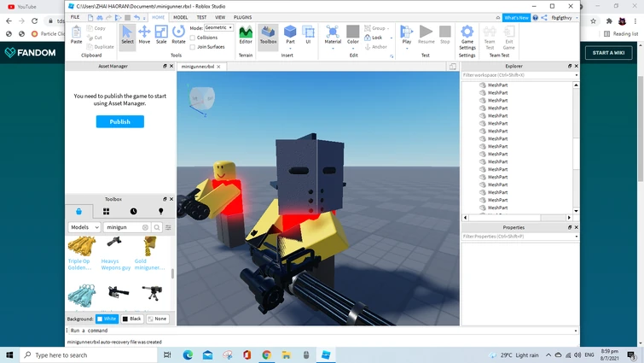Expand the Explorer filter dropdown arrow
644x363 pixels.
(x=577, y=75)
